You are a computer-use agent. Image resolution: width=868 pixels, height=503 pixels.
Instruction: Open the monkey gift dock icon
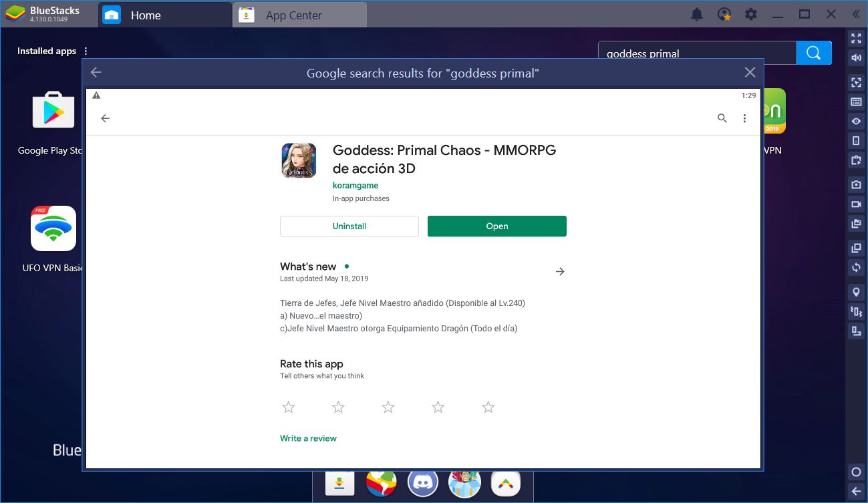coord(464,483)
